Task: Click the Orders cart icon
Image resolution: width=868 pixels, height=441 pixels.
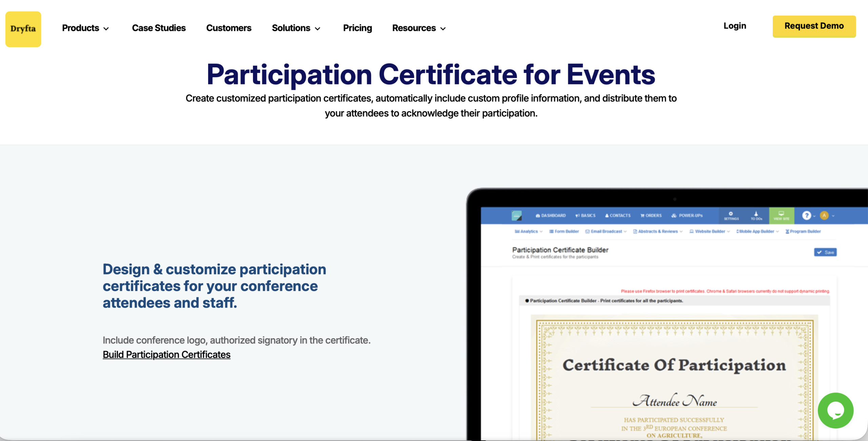Action: click(x=642, y=216)
